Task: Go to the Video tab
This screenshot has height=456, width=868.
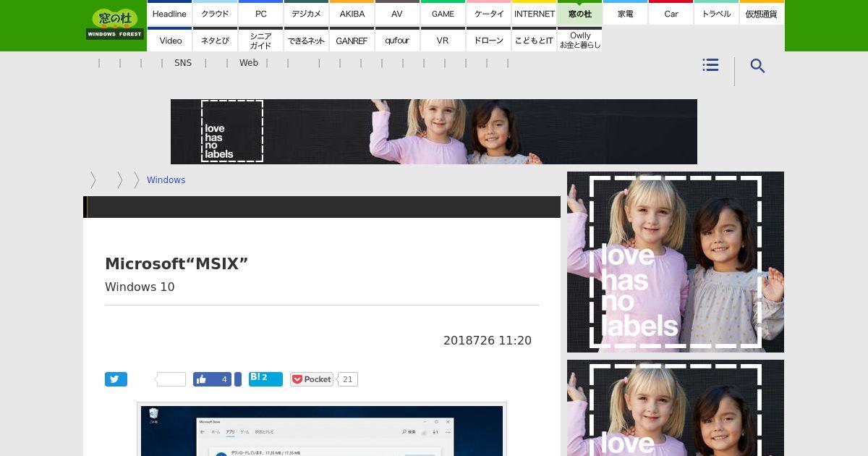Action: [169, 40]
